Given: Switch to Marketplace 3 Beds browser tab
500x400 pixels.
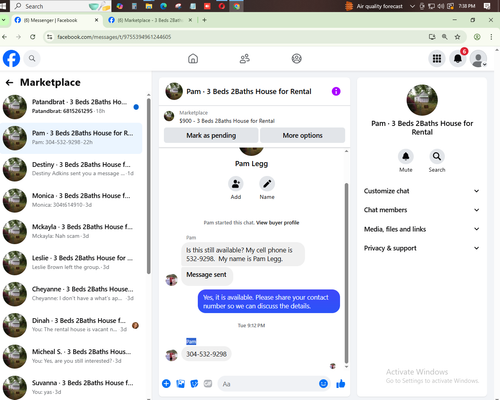Looking at the screenshot, I should click(x=150, y=20).
